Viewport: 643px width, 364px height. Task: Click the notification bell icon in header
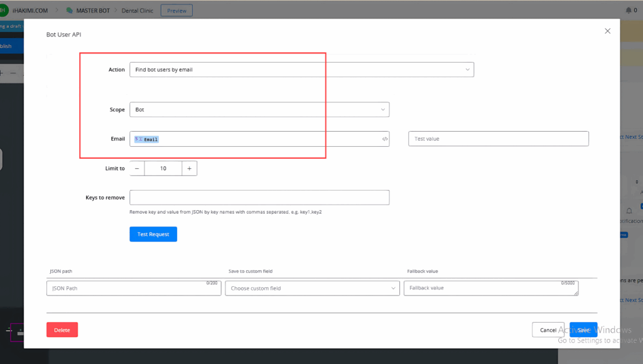628,10
